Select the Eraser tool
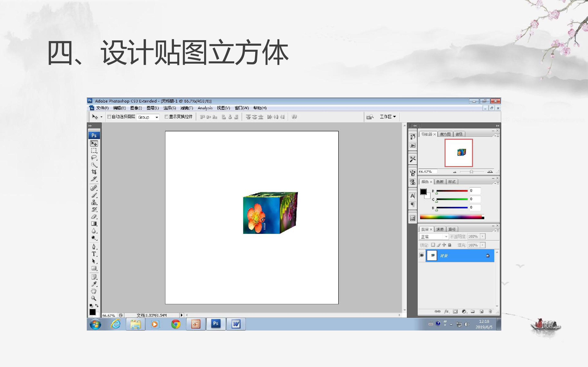 coord(94,217)
